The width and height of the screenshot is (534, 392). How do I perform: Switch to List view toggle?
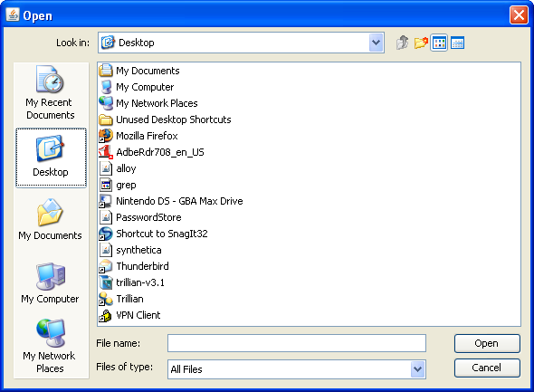[439, 43]
